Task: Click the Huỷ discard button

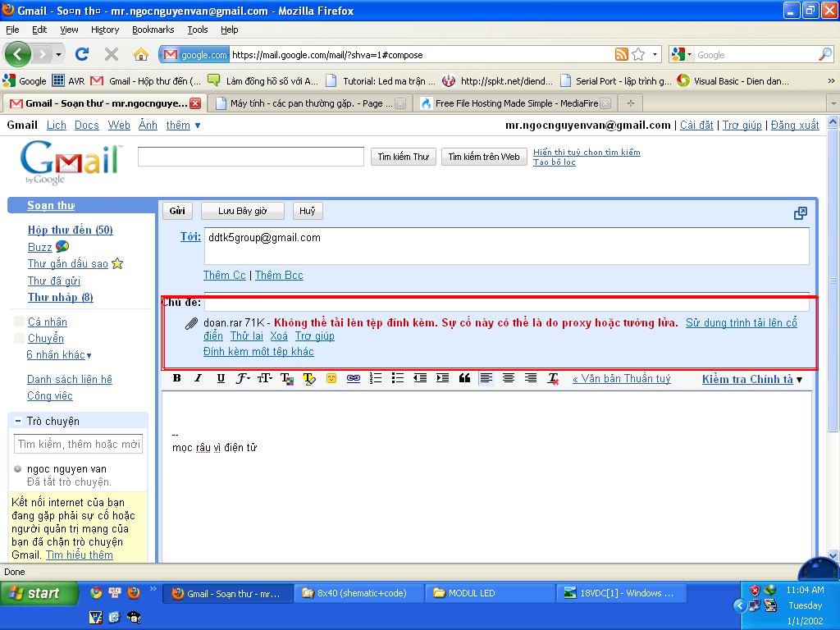Action: coord(308,211)
